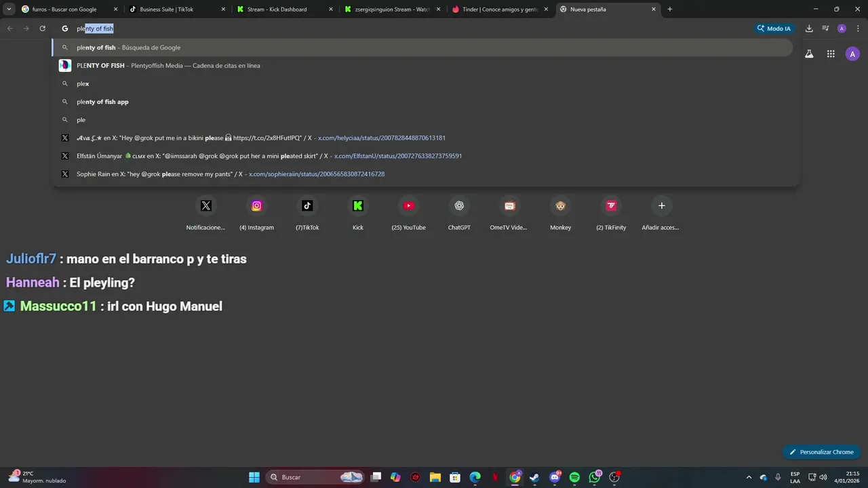Open Windows Start menu
Screen dimensions: 868x488
tap(254, 477)
